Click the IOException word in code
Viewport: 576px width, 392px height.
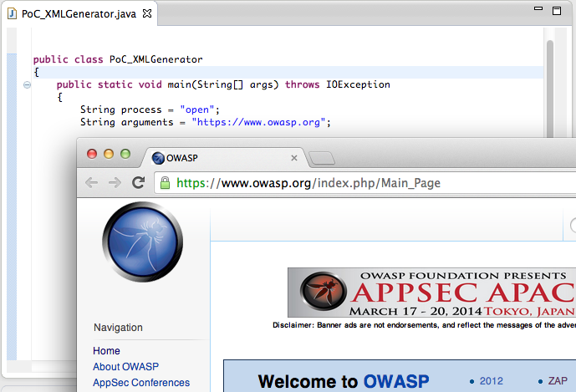358,84
